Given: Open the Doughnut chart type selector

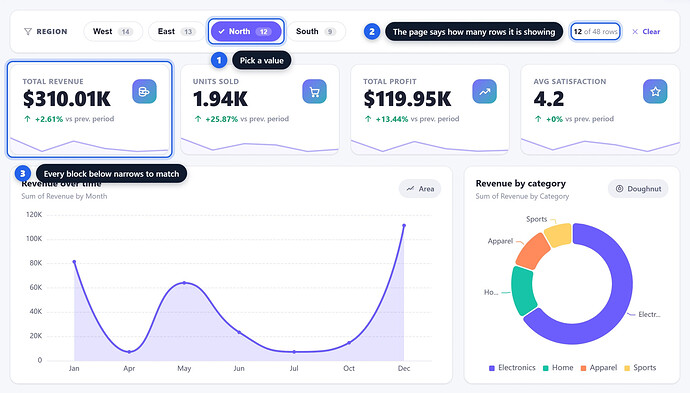Looking at the screenshot, I should pos(638,189).
